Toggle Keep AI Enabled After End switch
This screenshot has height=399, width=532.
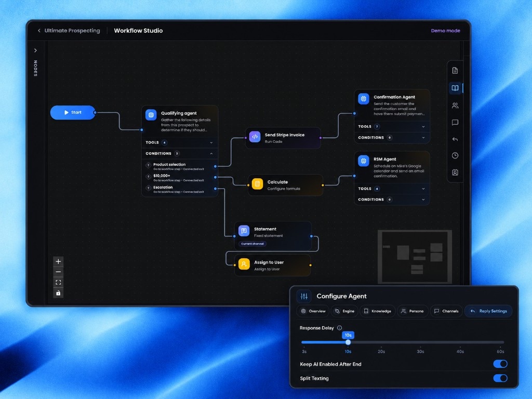(500, 364)
